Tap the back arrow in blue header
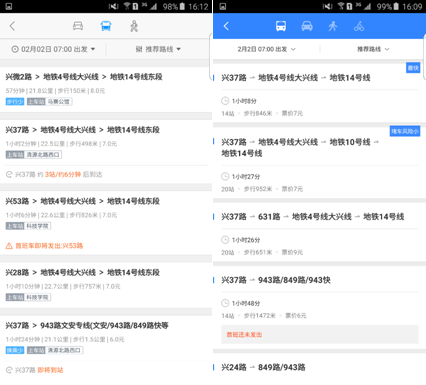426x385 pixels. [226, 26]
